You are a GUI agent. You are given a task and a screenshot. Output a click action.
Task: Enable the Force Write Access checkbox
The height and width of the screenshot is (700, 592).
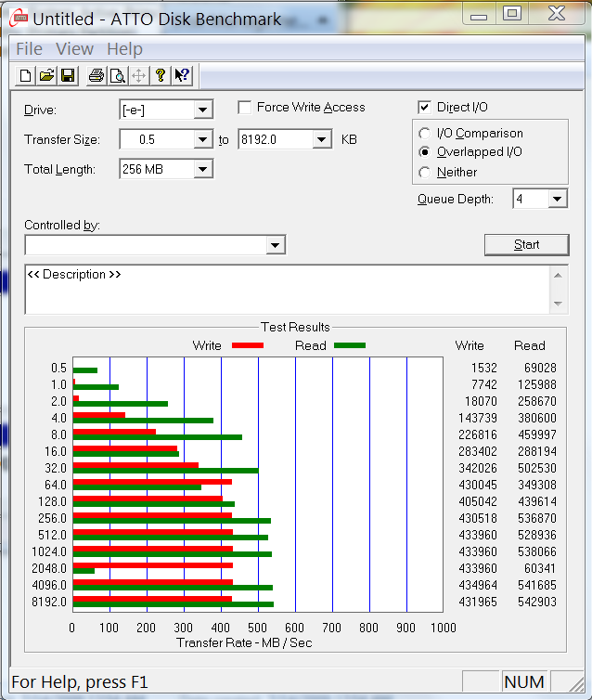[x=245, y=108]
